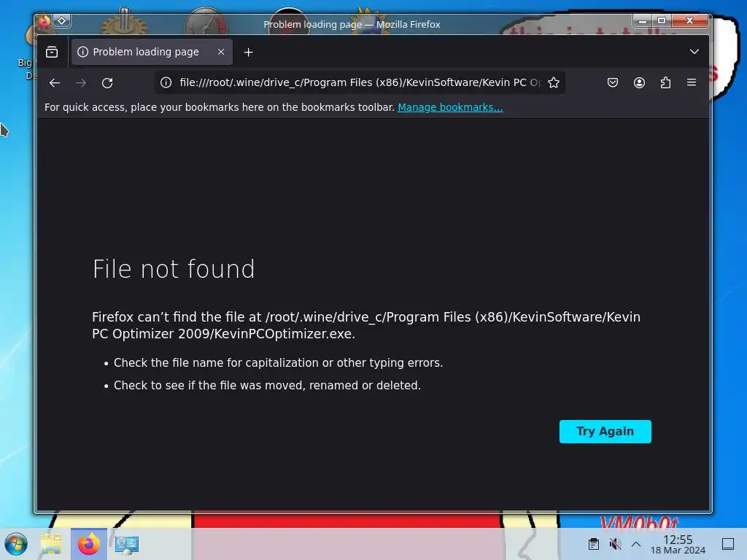Toggle the titlebar keep-on-desktops pin icon
The height and width of the screenshot is (560, 747).
pyautogui.click(x=62, y=20)
